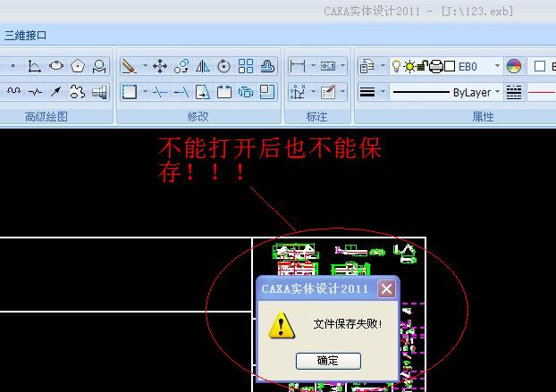Select the Mirror tool
The height and width of the screenshot is (392, 556).
click(203, 66)
